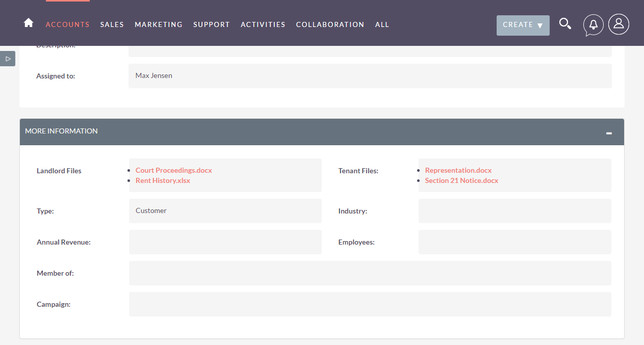Screen dimensions: 644x345
Task: Expand the sidebar toggle arrow
Action: pos(8,59)
